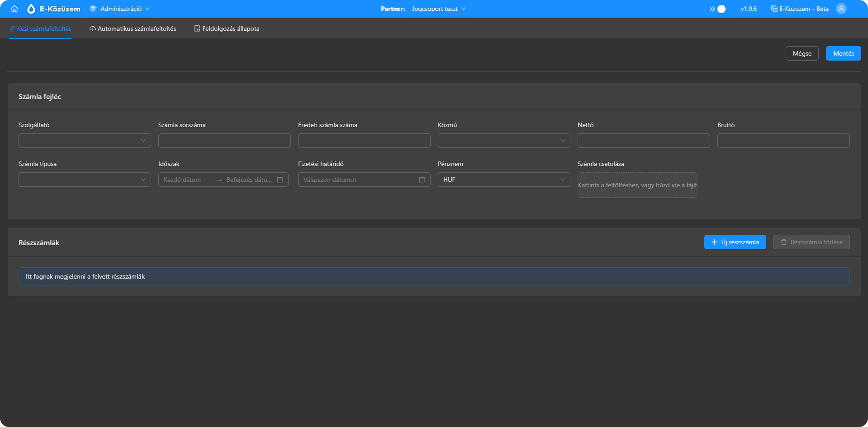The image size is (868, 427).
Task: Open the Pénznem HUF dropdown
Action: coord(503,180)
